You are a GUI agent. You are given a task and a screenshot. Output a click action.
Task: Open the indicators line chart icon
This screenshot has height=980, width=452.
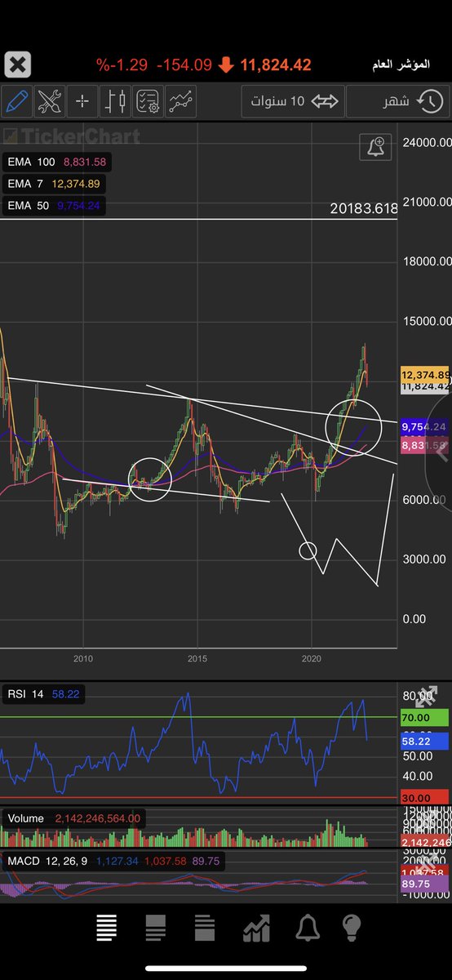click(x=180, y=101)
